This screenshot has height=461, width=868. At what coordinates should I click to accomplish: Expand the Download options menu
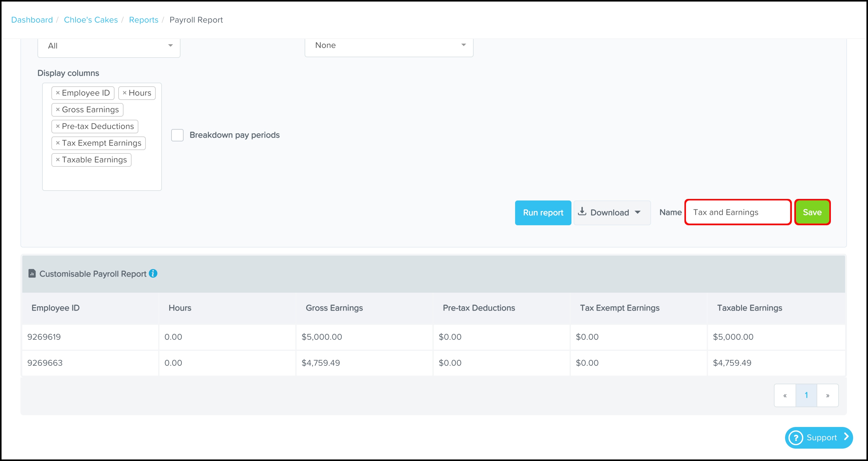612,213
